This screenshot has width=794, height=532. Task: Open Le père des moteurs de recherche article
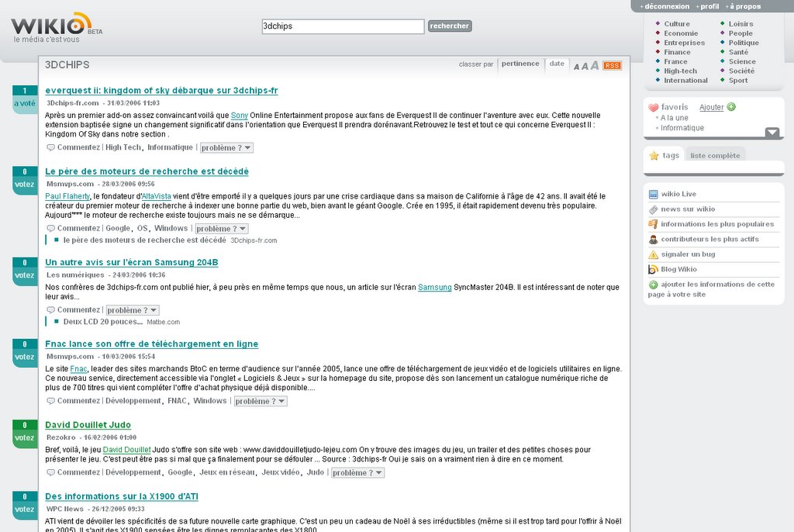(x=147, y=171)
